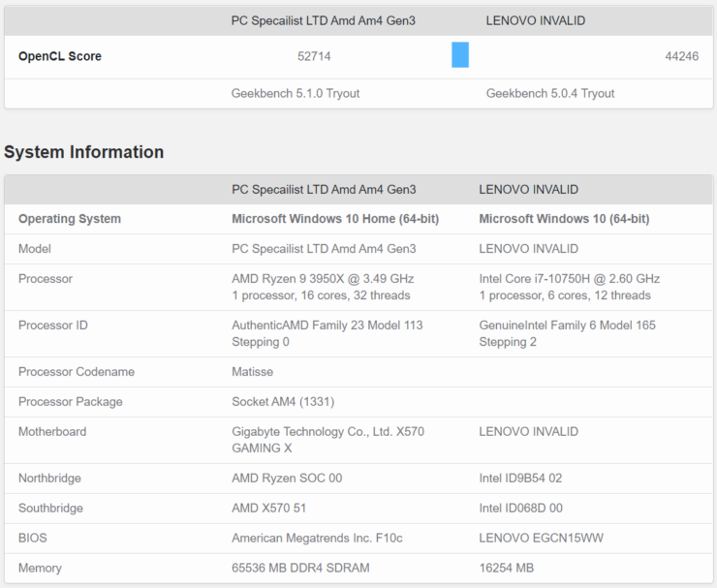Select the OpenCL Score row label
This screenshot has width=717, height=588.
60,56
